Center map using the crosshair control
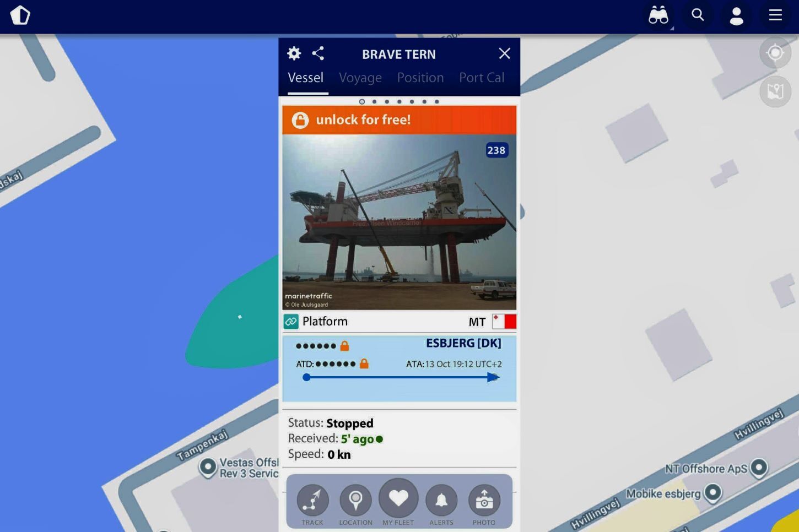The height and width of the screenshot is (532, 799). click(x=775, y=53)
